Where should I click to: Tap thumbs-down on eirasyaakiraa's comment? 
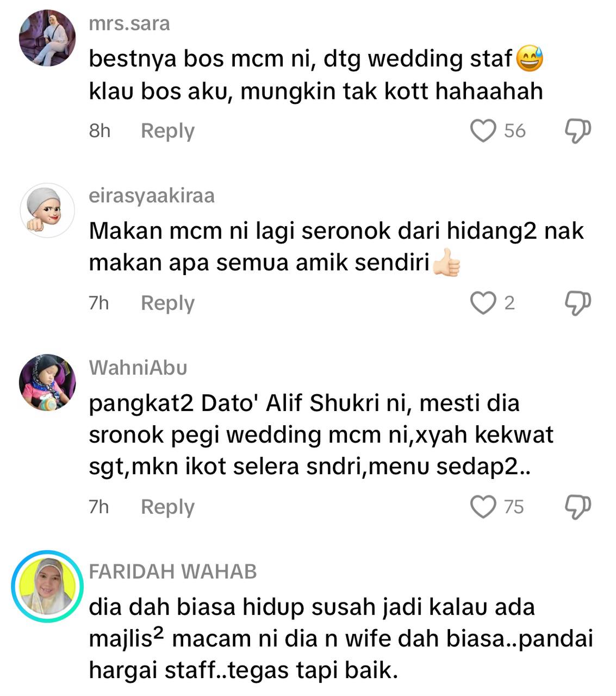[577, 303]
